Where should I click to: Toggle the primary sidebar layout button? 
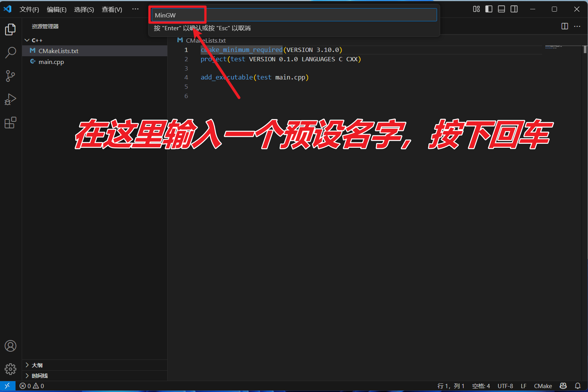(489, 9)
